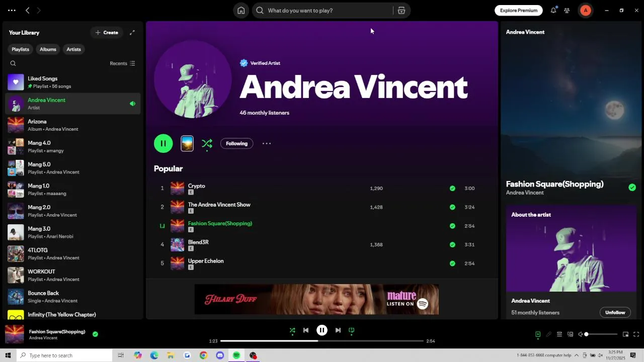Toggle saved checkmark in Fashion Square track row

point(452,226)
